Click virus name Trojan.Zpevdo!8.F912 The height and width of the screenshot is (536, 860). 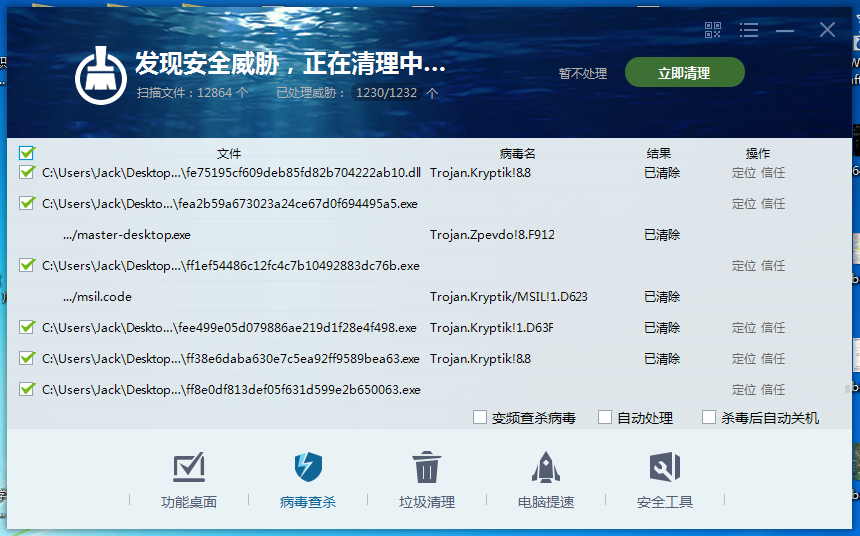(x=492, y=235)
